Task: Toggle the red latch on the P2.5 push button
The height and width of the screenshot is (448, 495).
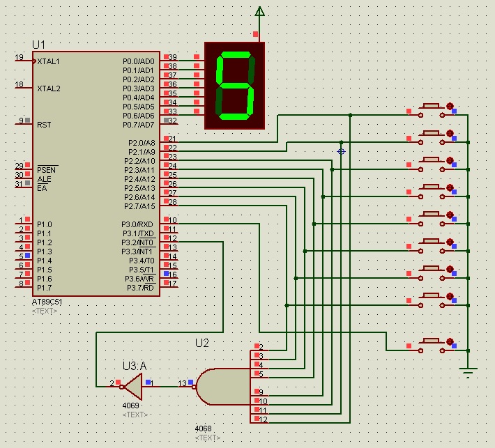Action: pyautogui.click(x=450, y=242)
